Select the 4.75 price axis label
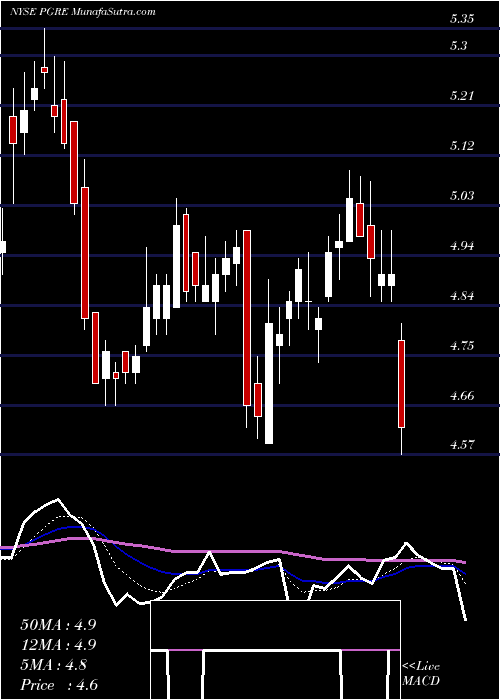 point(462,345)
